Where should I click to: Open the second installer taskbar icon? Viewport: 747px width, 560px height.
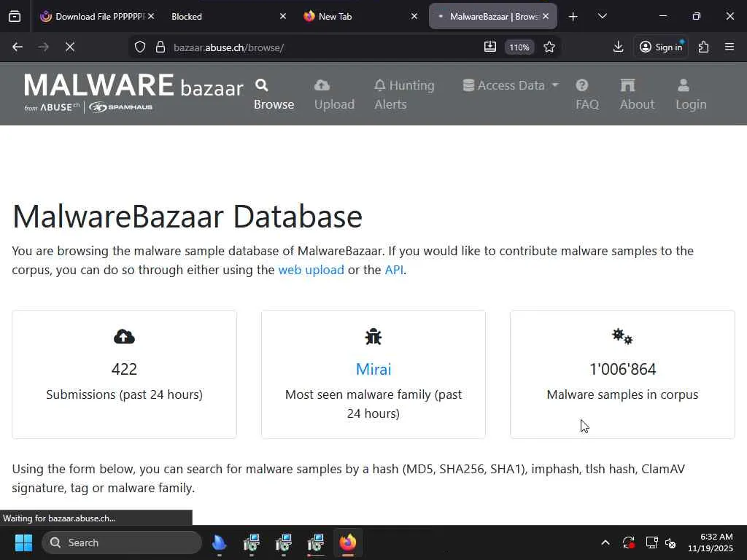[284, 542]
